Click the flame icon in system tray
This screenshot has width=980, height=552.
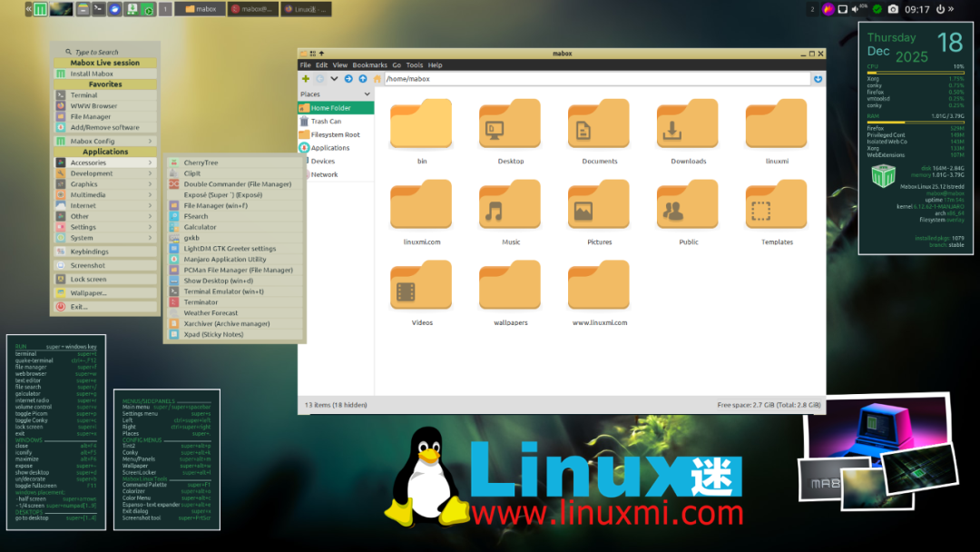828,9
